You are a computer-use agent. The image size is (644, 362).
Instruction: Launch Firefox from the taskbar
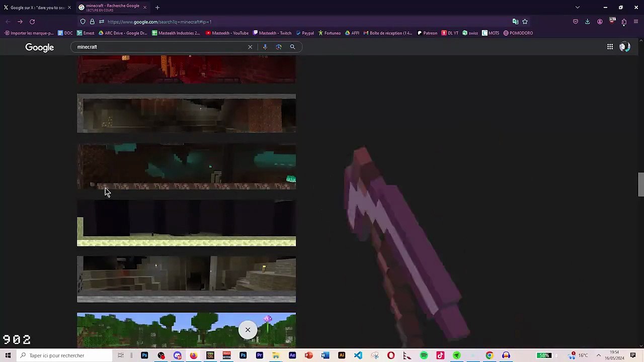click(x=194, y=355)
